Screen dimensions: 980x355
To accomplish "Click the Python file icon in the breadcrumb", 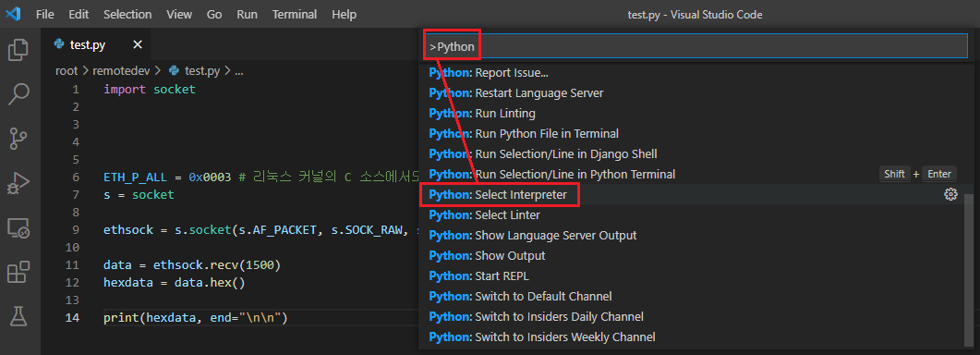I will (175, 71).
